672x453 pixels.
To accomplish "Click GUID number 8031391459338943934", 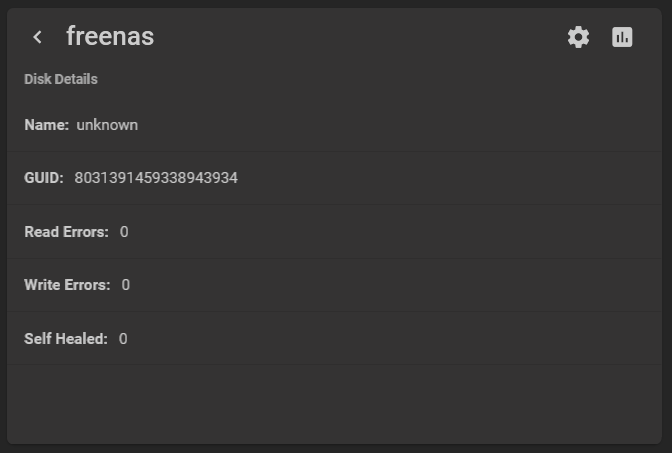I will (156, 178).
